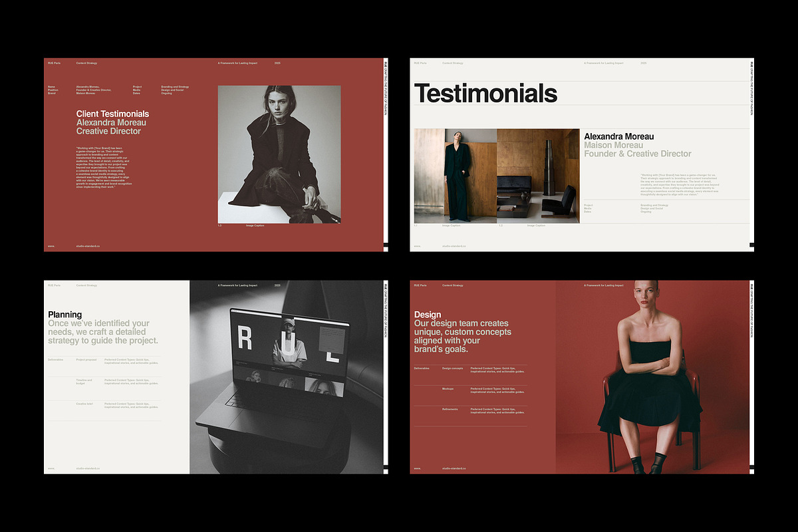Select the interior photo with the black armchair
This screenshot has width=798, height=532.
click(538, 176)
